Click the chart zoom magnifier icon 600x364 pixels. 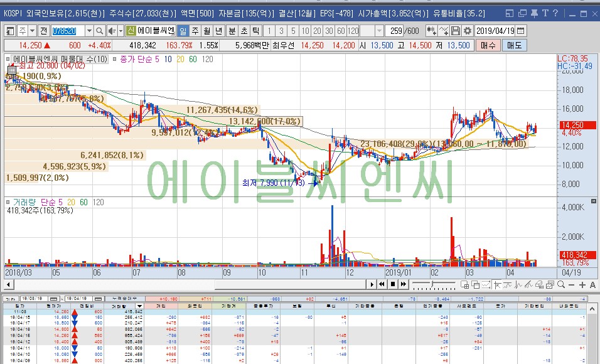tap(561, 284)
